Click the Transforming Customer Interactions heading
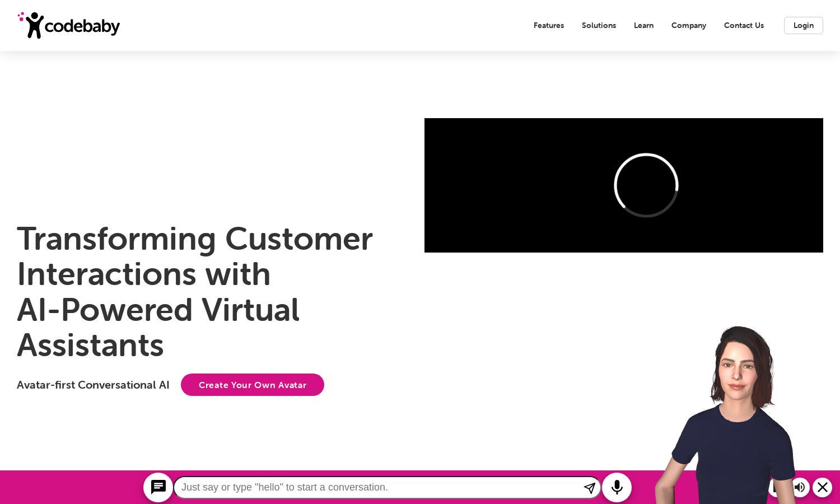The height and width of the screenshot is (504, 840). (x=195, y=291)
